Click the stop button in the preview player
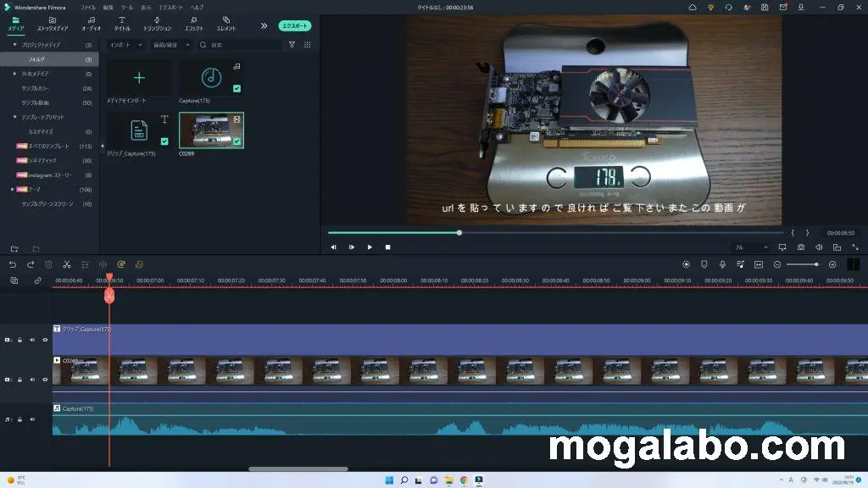 point(388,247)
